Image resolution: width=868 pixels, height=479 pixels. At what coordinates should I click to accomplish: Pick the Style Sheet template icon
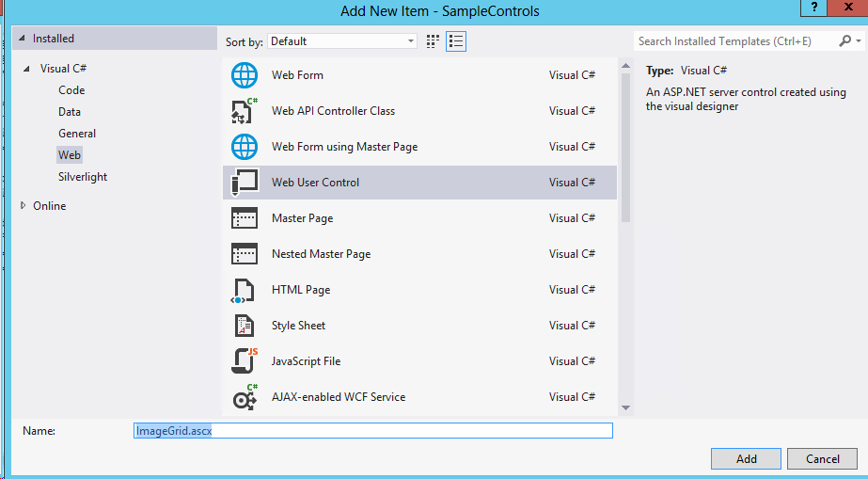[245, 326]
